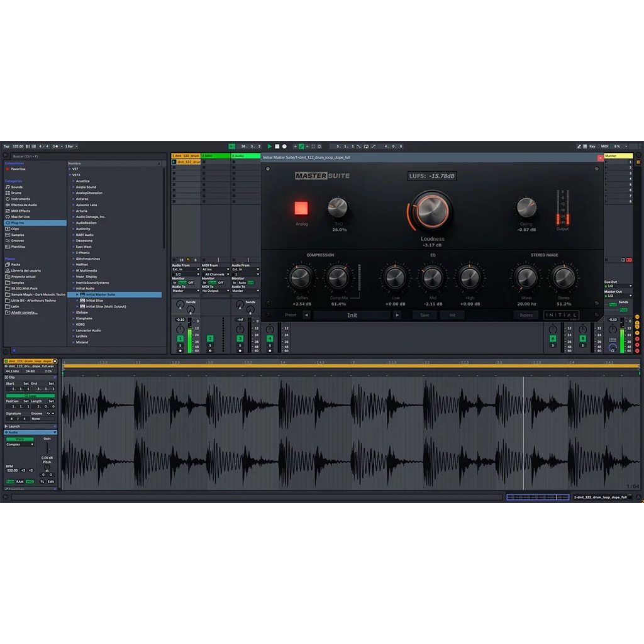Deactivate track 3 using its number button
The width and height of the screenshot is (644, 644).
coord(240,338)
